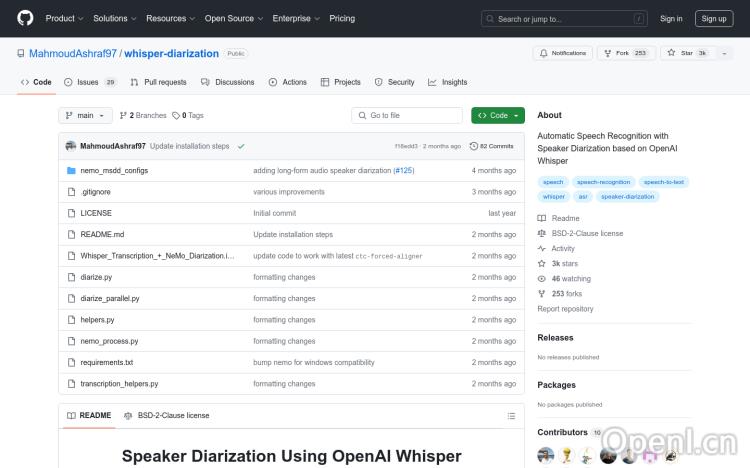Expand the green Code dropdown
The image size is (750, 468).
click(498, 116)
